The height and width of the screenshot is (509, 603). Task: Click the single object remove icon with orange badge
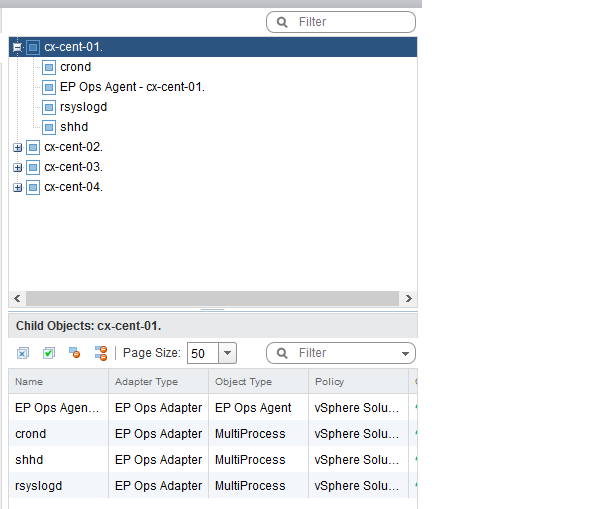click(x=74, y=353)
